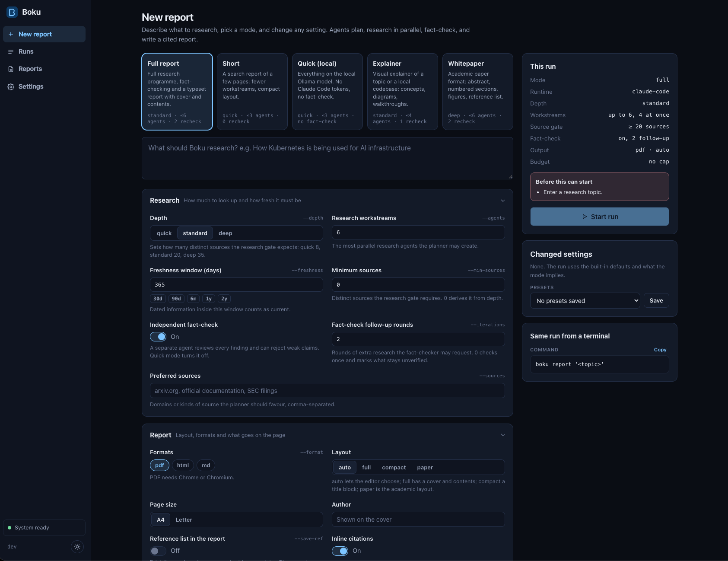Image resolution: width=728 pixels, height=561 pixels.
Task: Click the Preferred sources input field
Action: (327, 391)
